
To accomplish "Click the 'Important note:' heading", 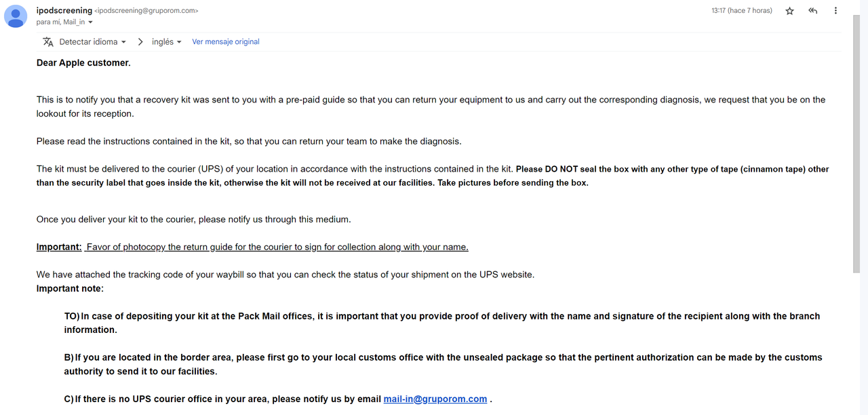I will tap(70, 288).
